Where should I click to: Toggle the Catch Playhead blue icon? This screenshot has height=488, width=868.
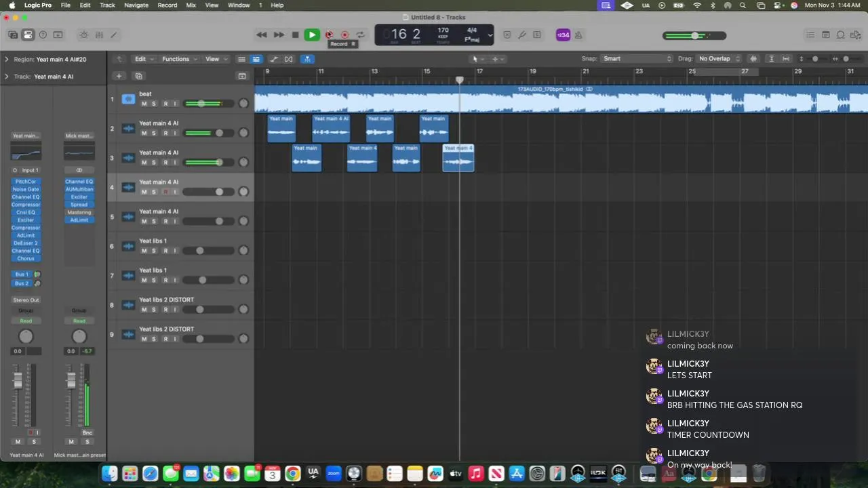tap(307, 59)
